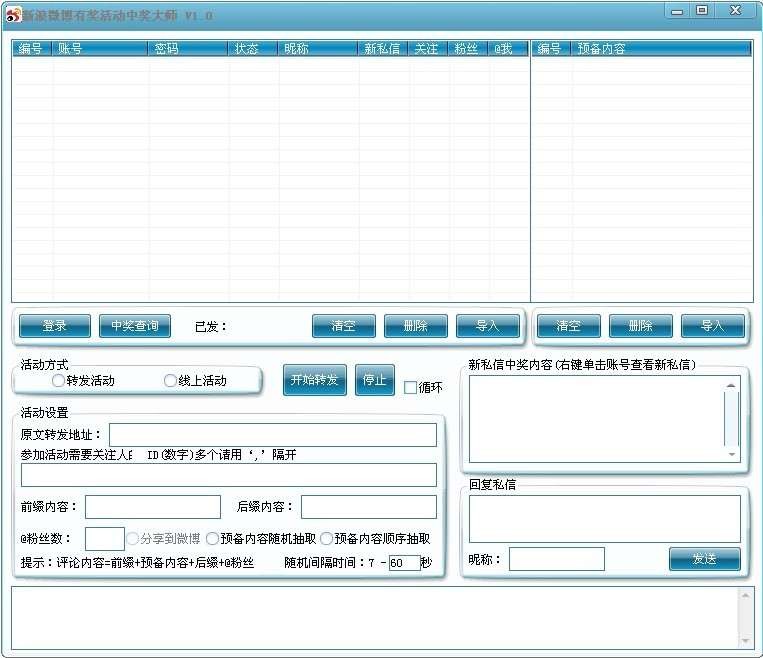Click the Weibo app icon in title bar
This screenshot has width=763, height=658.
[x=14, y=15]
